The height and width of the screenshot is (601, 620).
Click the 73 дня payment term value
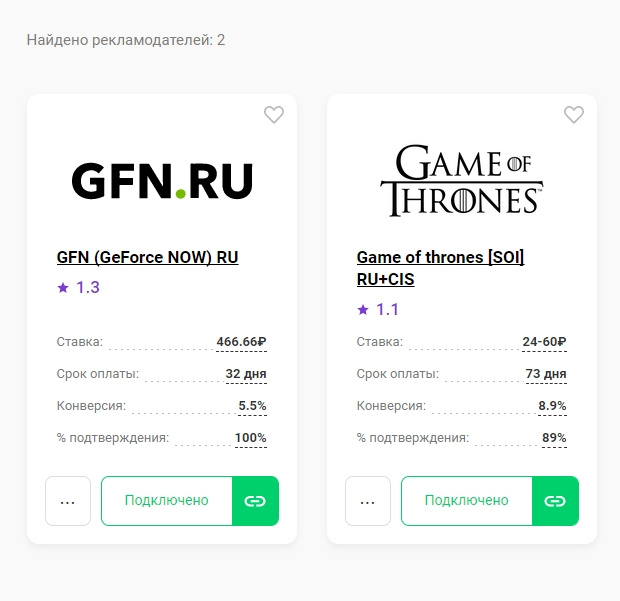point(546,375)
